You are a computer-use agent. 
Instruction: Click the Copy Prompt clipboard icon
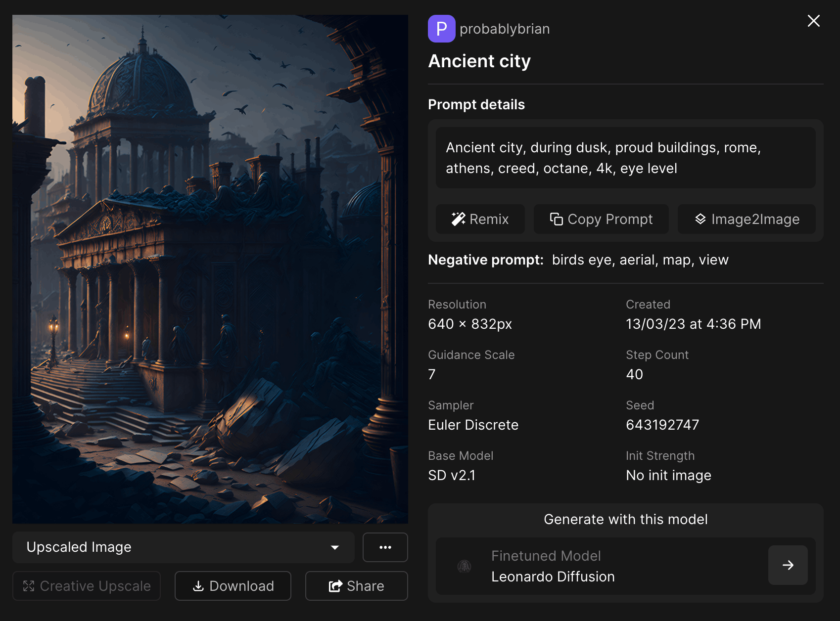pyautogui.click(x=556, y=219)
